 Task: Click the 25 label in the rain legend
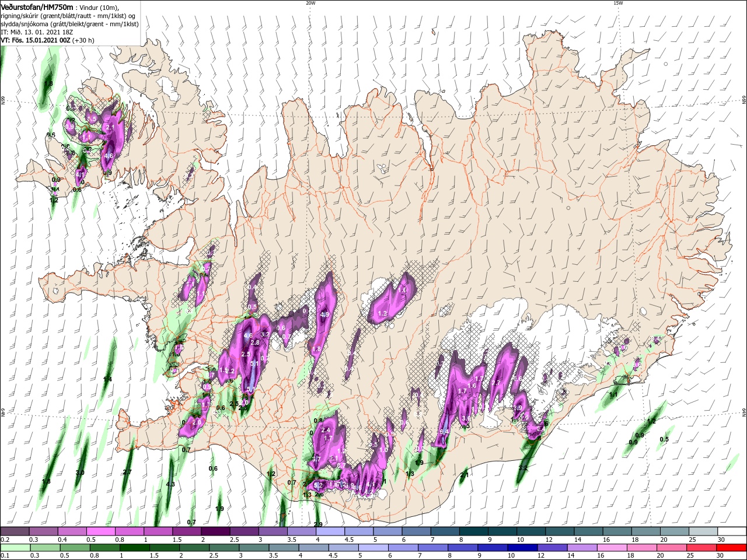(690, 556)
